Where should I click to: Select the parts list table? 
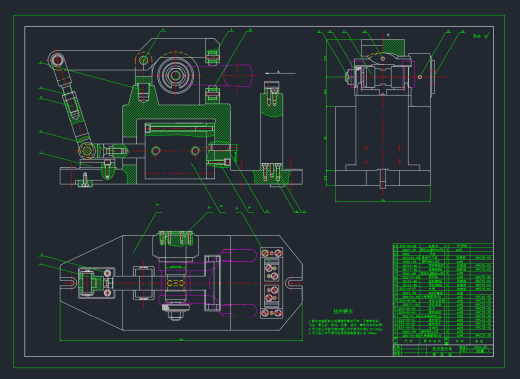click(x=443, y=294)
